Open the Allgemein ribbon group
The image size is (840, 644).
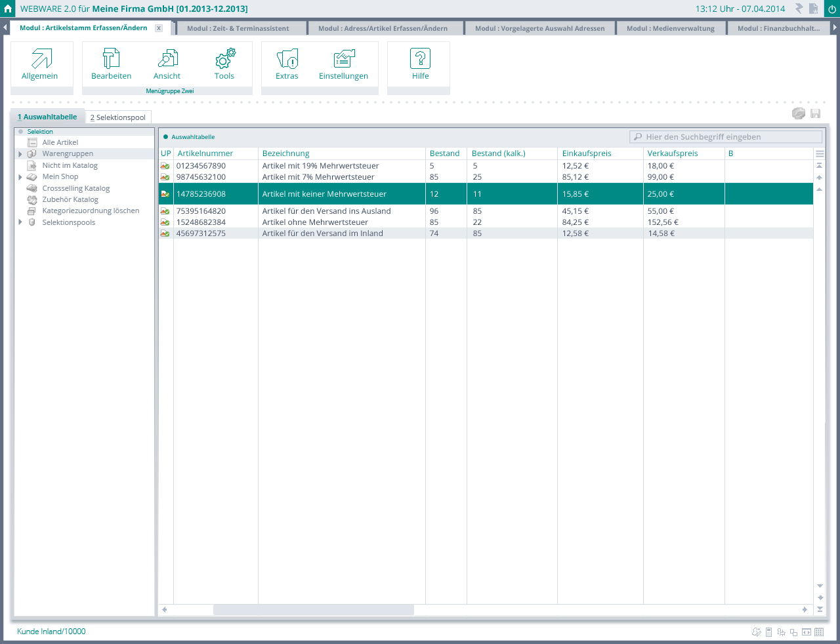tap(40, 64)
